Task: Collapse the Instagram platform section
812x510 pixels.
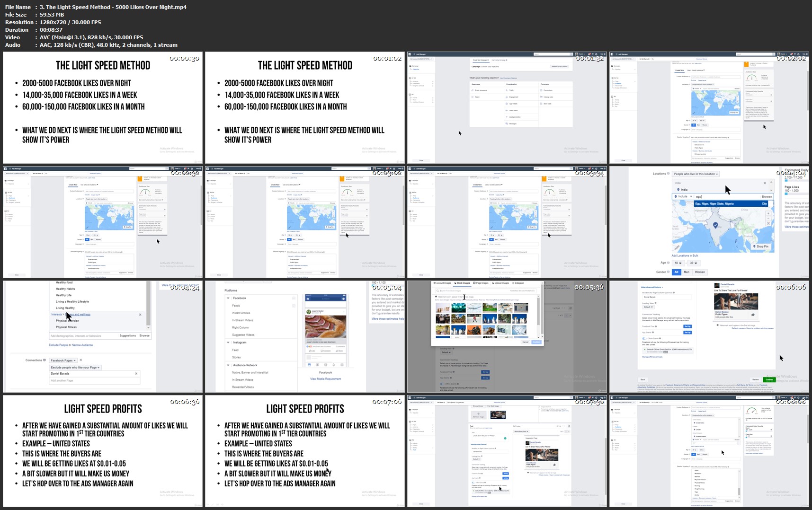Action: [x=228, y=343]
